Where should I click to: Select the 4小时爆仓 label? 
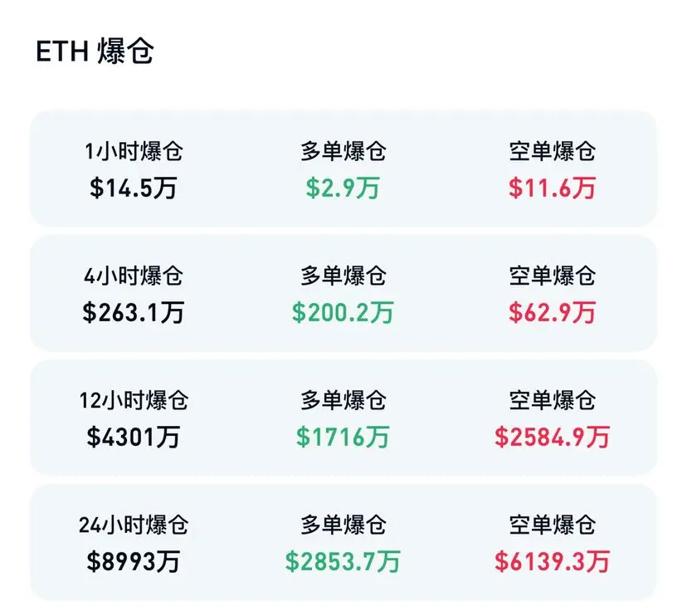tap(134, 276)
